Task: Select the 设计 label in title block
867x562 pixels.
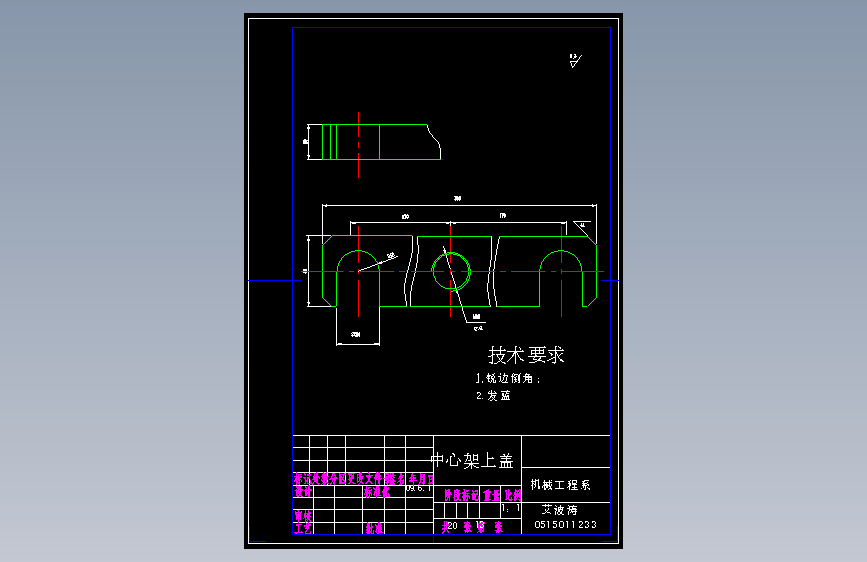Action: point(302,491)
